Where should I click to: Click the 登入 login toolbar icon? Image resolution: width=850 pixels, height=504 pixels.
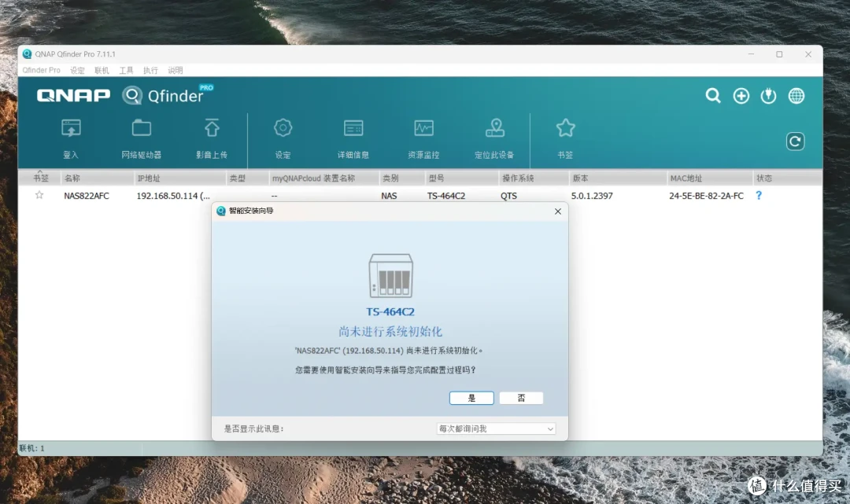(x=71, y=138)
